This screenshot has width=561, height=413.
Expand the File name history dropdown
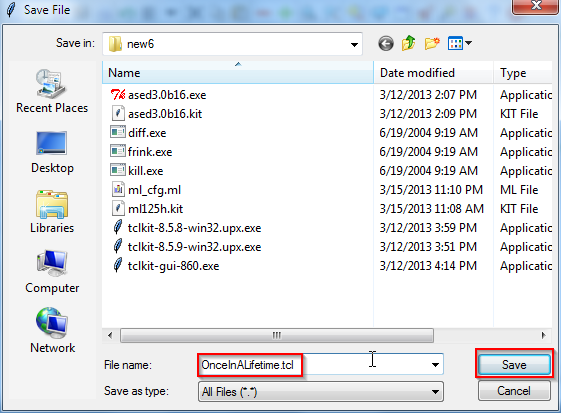coord(435,365)
